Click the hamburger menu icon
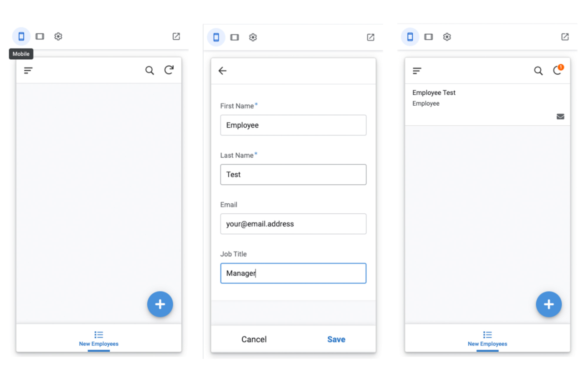Viewport: 588px width, 381px height. [x=29, y=70]
